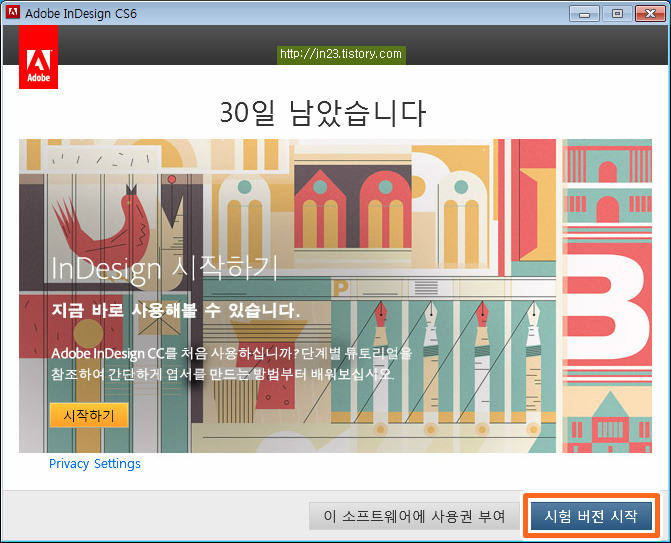
Task: Minimize the Adobe InDesign CS6 window
Action: 584,14
